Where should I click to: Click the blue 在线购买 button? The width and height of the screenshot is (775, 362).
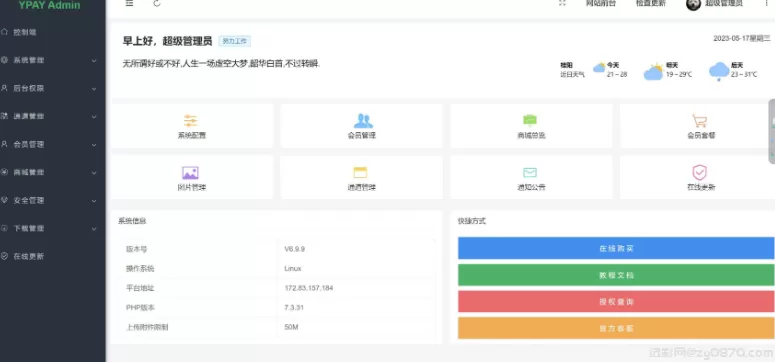(x=616, y=248)
